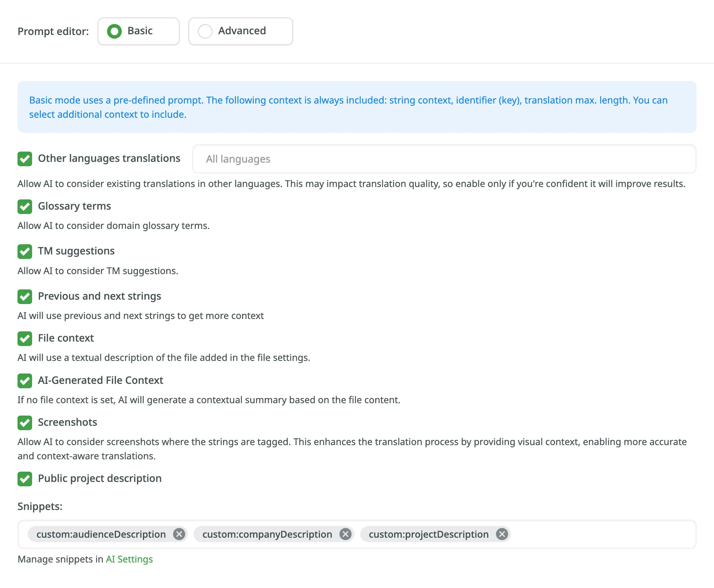The height and width of the screenshot is (588, 714).
Task: Uncheck Public project description
Action: coord(25,479)
